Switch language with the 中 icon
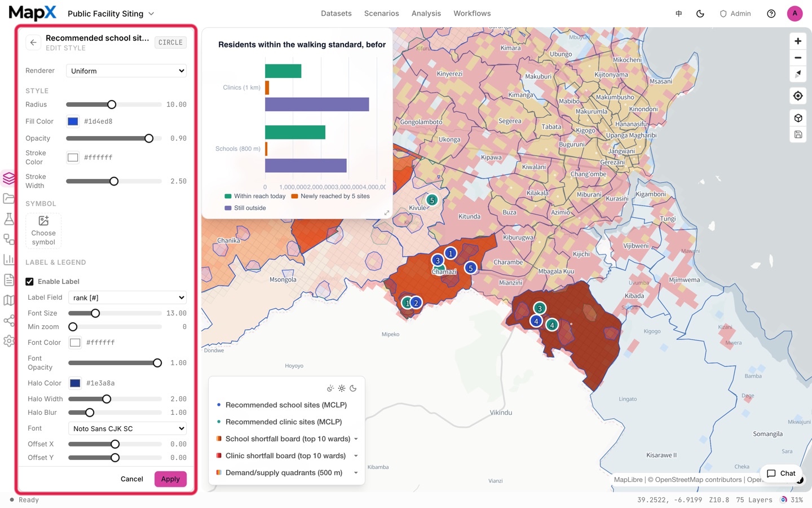The width and height of the screenshot is (812, 508). coord(679,14)
